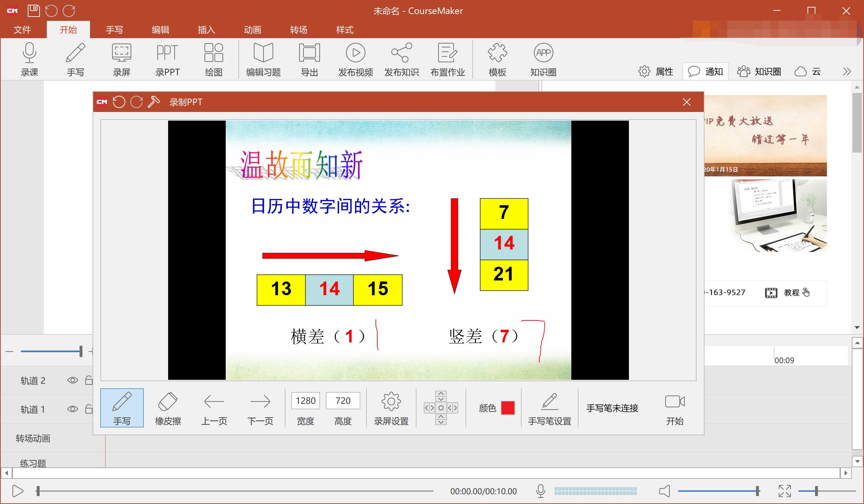Click 上一页 to go back a slide

(213, 408)
